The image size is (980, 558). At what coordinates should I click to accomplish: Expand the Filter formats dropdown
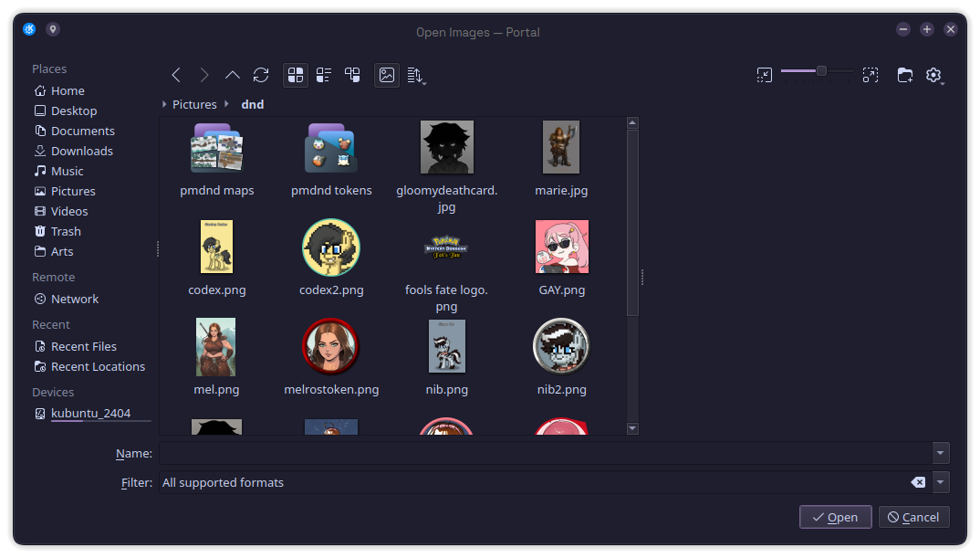941,482
